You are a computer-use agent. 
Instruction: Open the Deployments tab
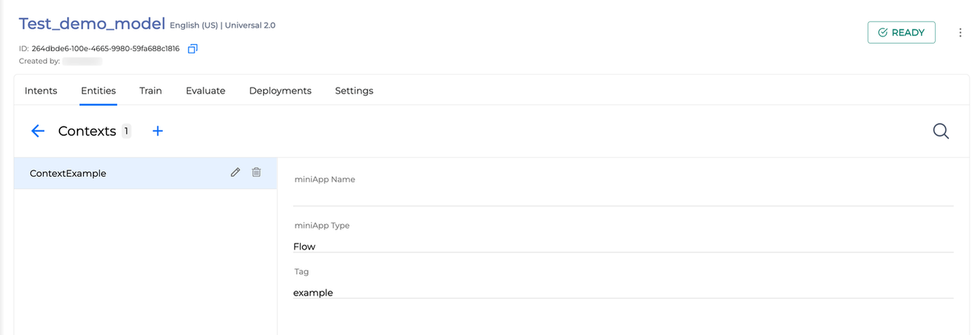point(280,91)
